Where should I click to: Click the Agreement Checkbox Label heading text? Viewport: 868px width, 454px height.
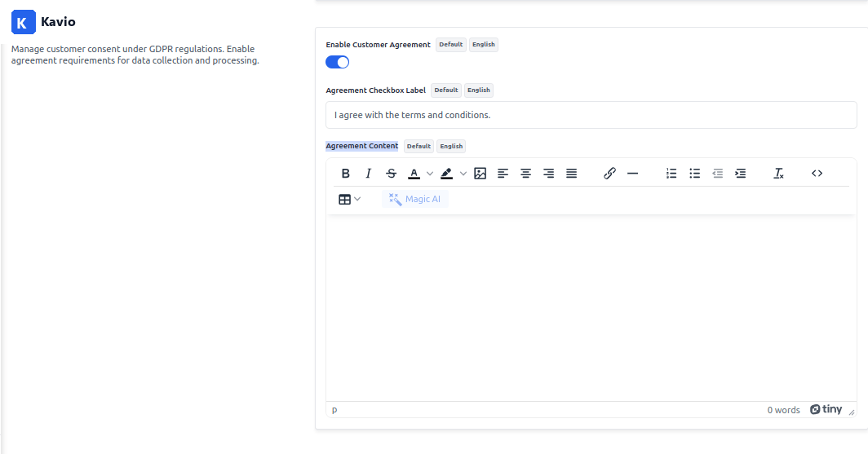tap(375, 90)
